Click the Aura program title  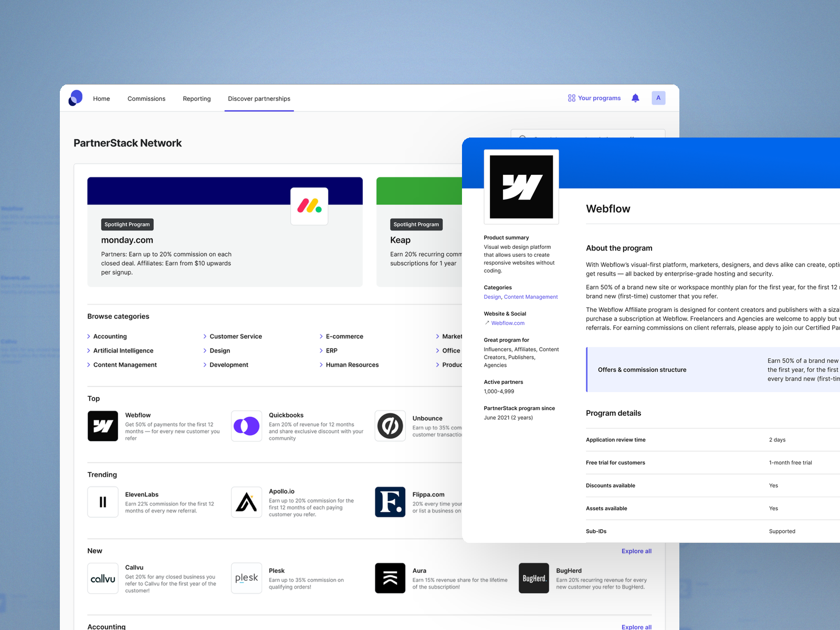click(419, 571)
